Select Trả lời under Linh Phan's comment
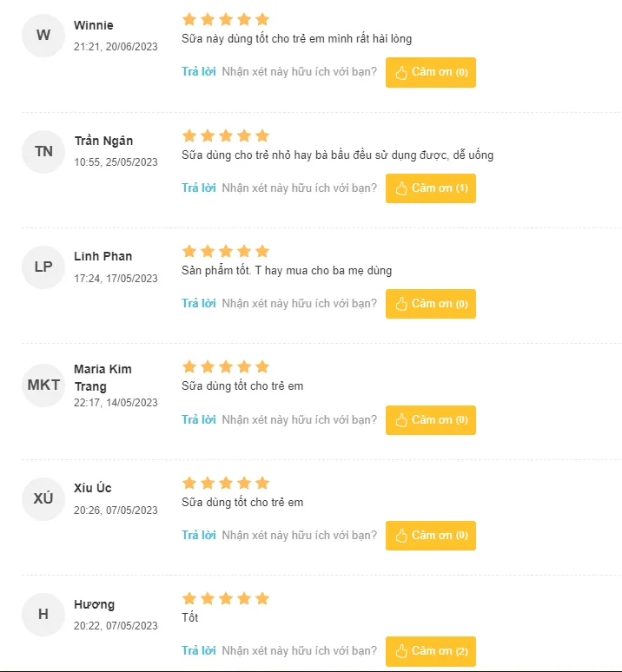Screen dimensions: 622x672 click(198, 303)
